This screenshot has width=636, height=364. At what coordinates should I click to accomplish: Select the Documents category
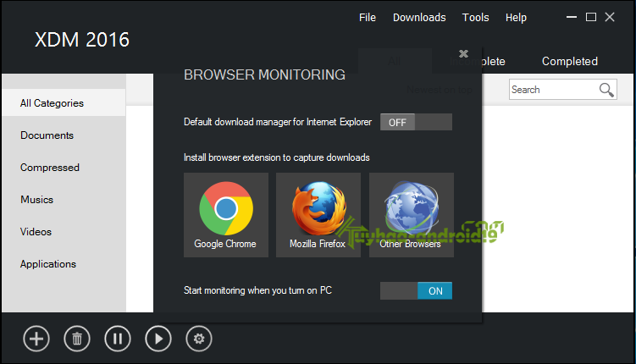(47, 135)
